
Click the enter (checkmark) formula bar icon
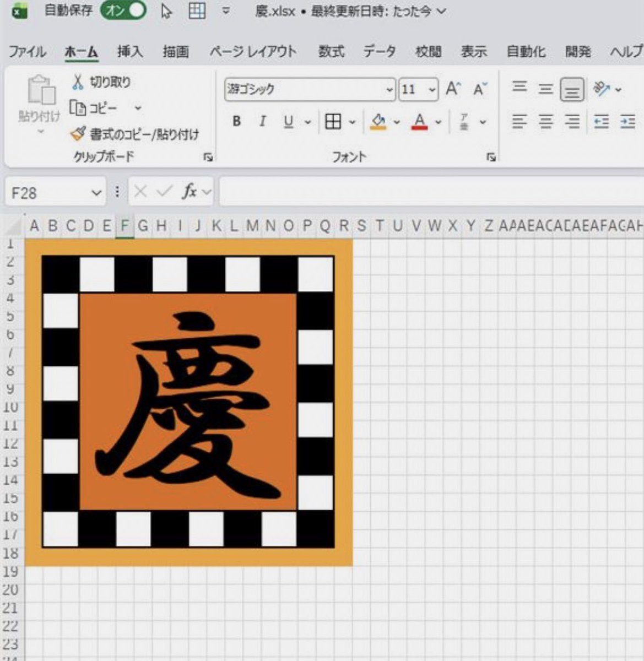click(164, 192)
